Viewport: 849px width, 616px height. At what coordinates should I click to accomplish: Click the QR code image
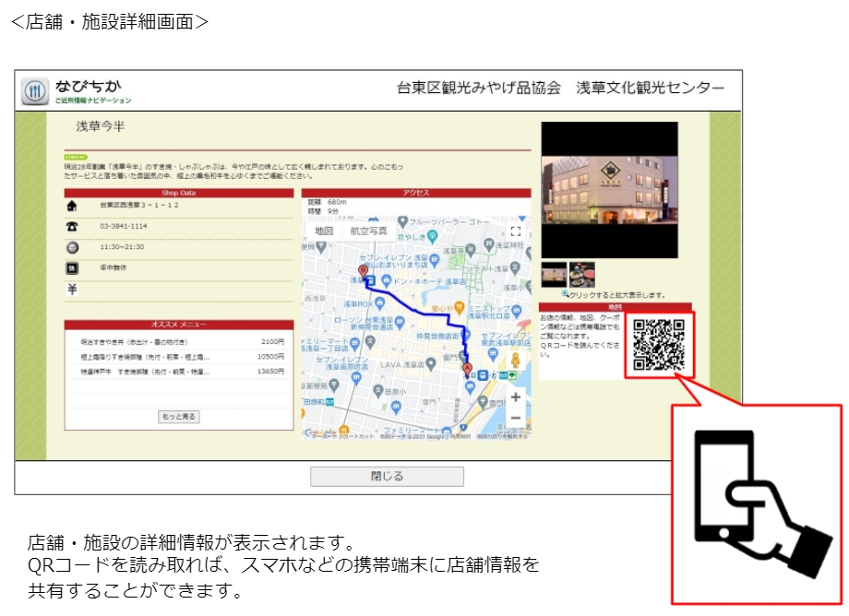[659, 345]
